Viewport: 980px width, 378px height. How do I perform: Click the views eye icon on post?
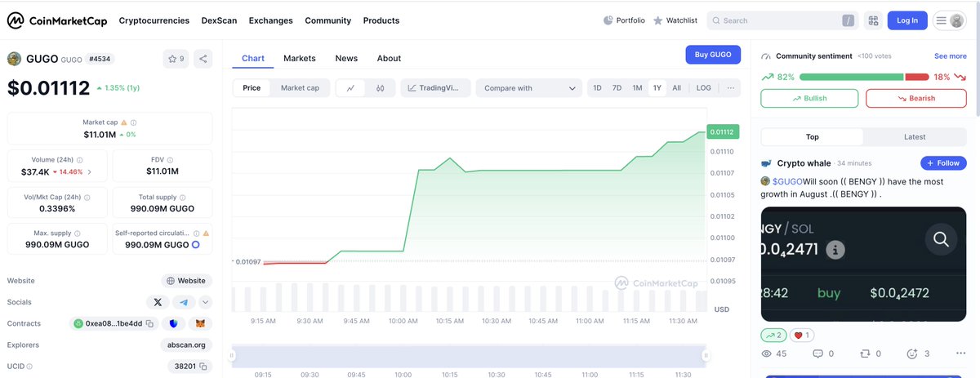tap(766, 354)
